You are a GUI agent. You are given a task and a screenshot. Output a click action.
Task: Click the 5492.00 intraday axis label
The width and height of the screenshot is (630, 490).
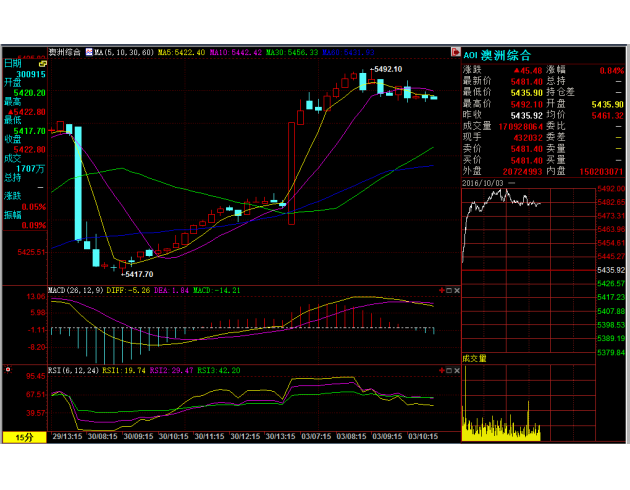[x=611, y=188]
